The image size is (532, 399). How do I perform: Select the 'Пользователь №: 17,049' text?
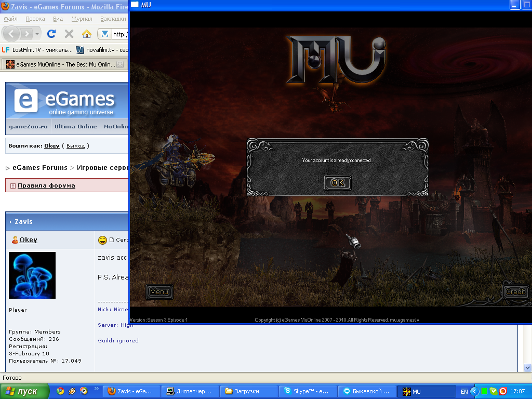45,361
